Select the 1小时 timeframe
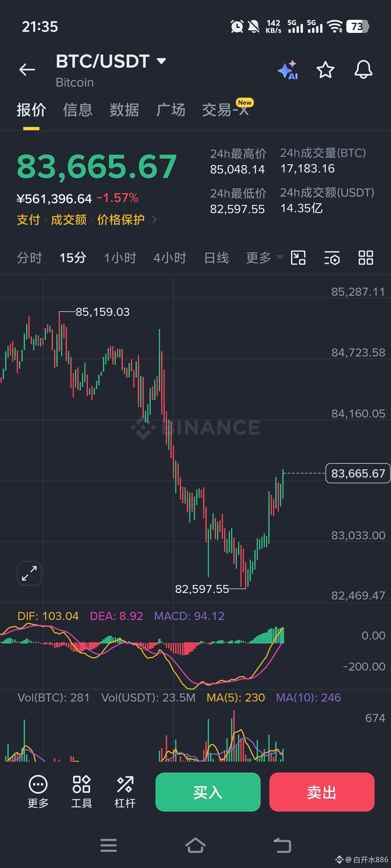 (120, 258)
